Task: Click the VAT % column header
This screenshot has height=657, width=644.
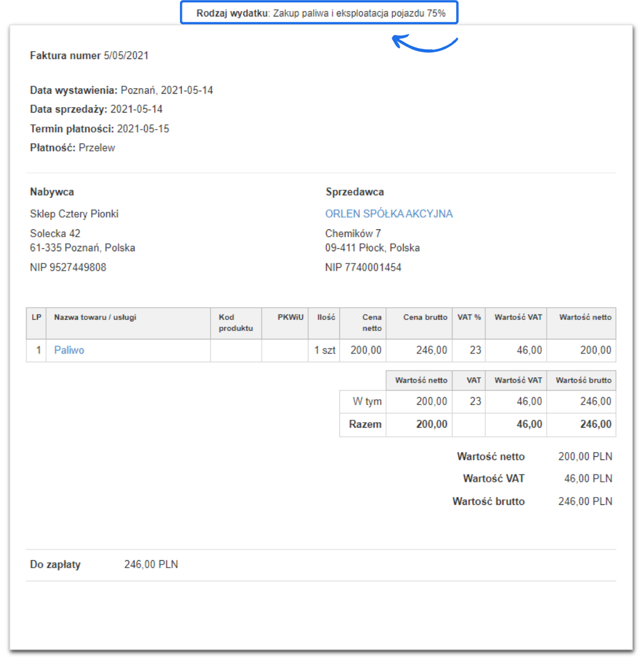Action: click(x=469, y=317)
